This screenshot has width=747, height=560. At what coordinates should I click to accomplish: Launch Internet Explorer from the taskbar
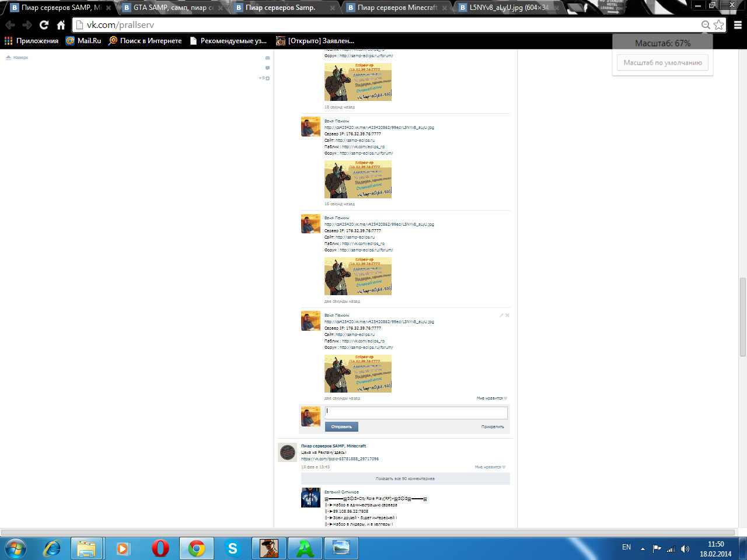pos(53,548)
